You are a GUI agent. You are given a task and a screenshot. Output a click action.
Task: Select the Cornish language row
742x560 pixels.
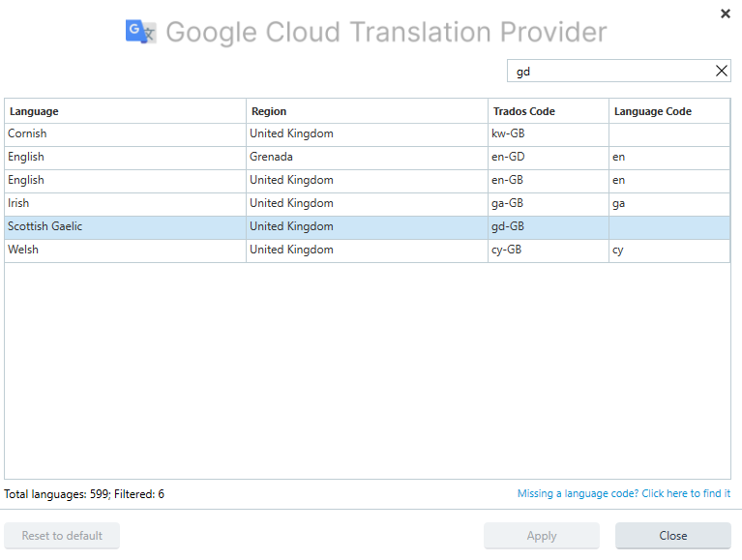pos(125,134)
